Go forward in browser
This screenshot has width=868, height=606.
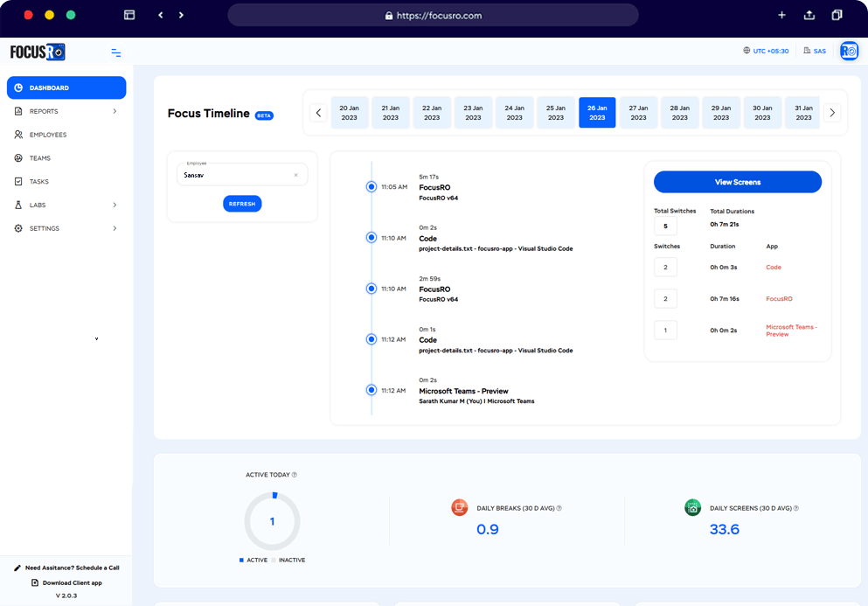coord(181,15)
